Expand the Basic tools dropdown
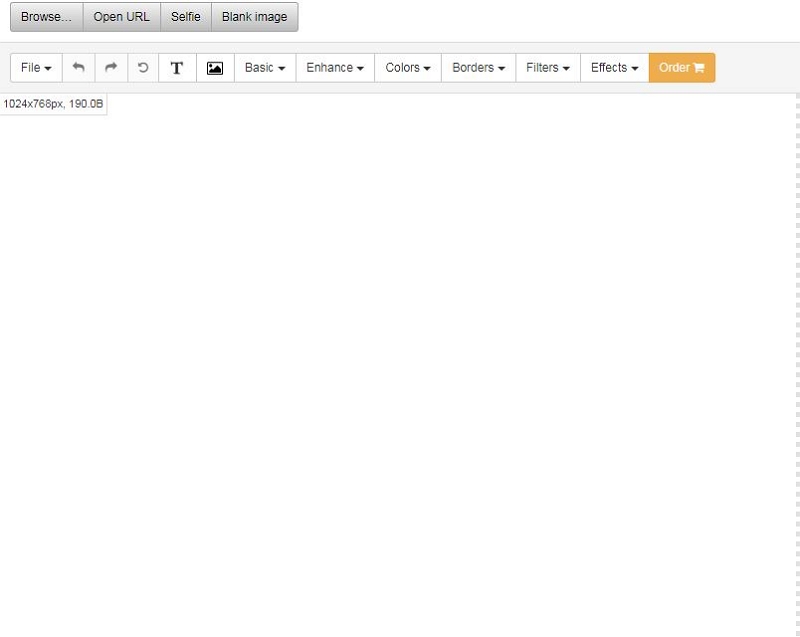 point(265,68)
